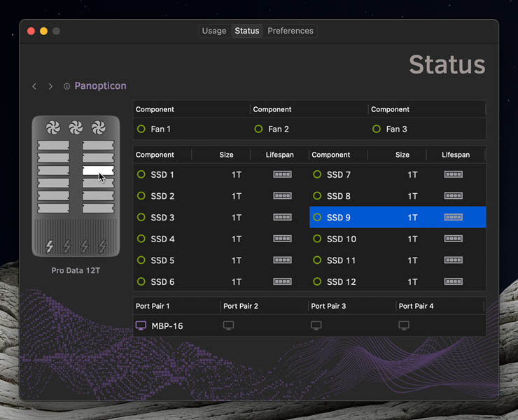Click the Panopticon device name

[100, 86]
